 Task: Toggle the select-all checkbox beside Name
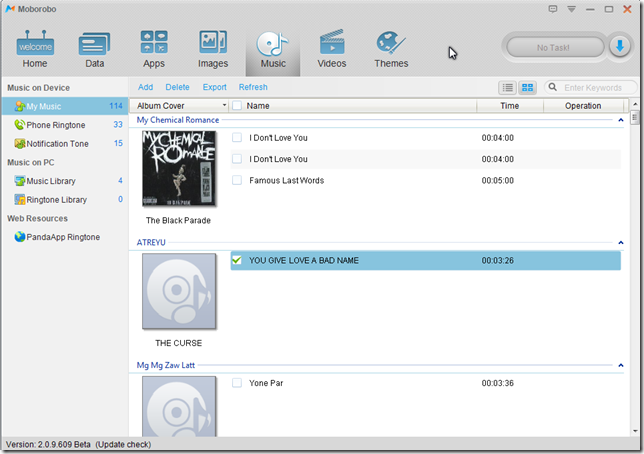[x=237, y=106]
